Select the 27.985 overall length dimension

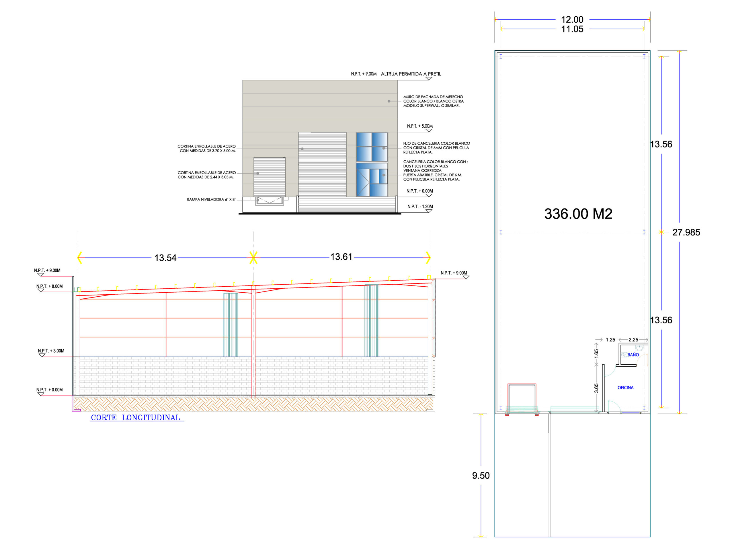tap(686, 232)
